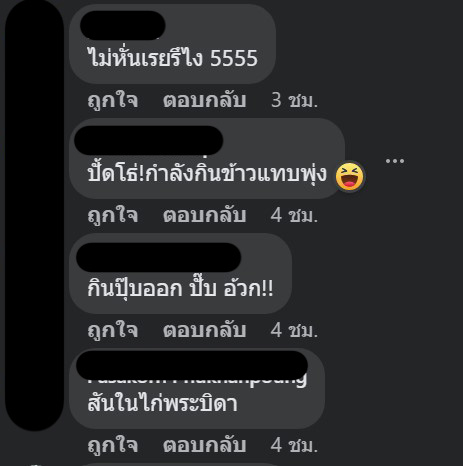463x466 pixels.
Task: Click the redacted author name above ไม่หั่นเรยรึไง
Action: [x=123, y=25]
